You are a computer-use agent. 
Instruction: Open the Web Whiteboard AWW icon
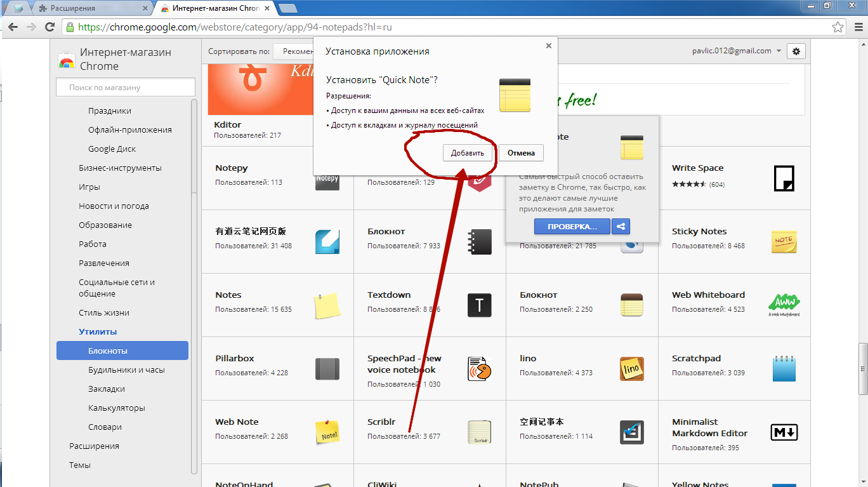784,305
